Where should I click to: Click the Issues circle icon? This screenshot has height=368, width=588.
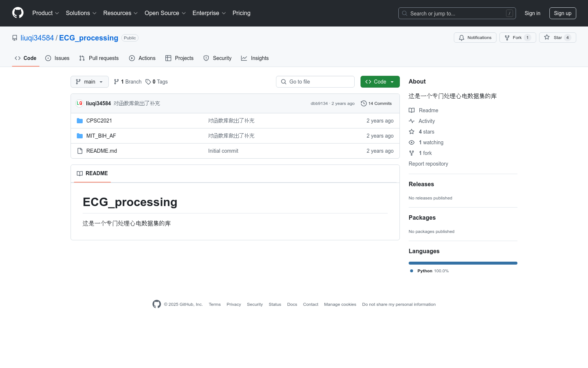coord(48,58)
